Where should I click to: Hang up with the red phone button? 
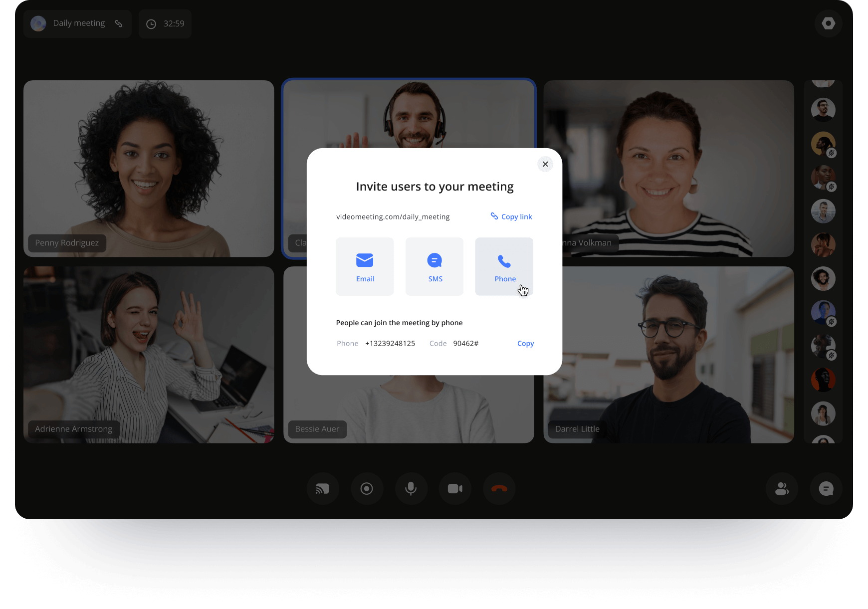[499, 489]
